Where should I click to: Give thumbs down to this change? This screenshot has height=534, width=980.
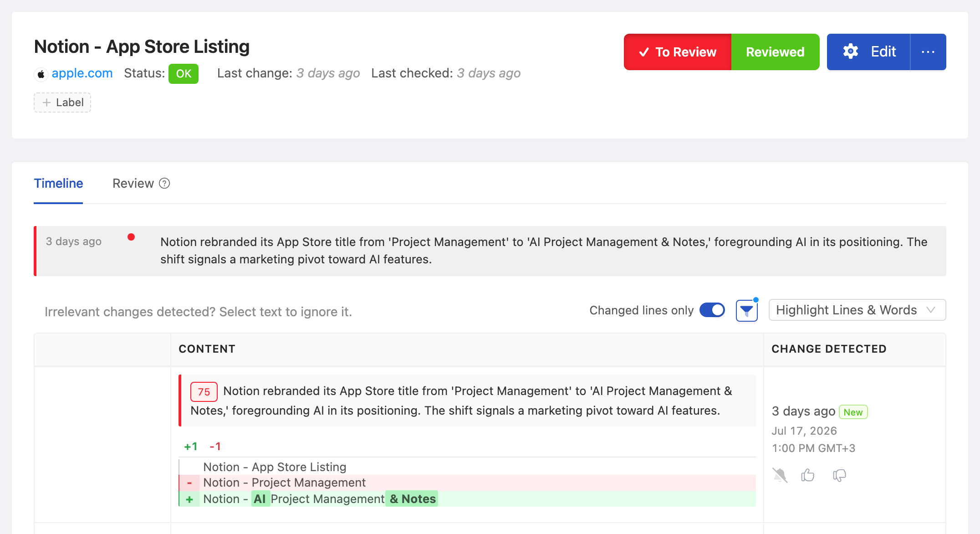(x=839, y=475)
